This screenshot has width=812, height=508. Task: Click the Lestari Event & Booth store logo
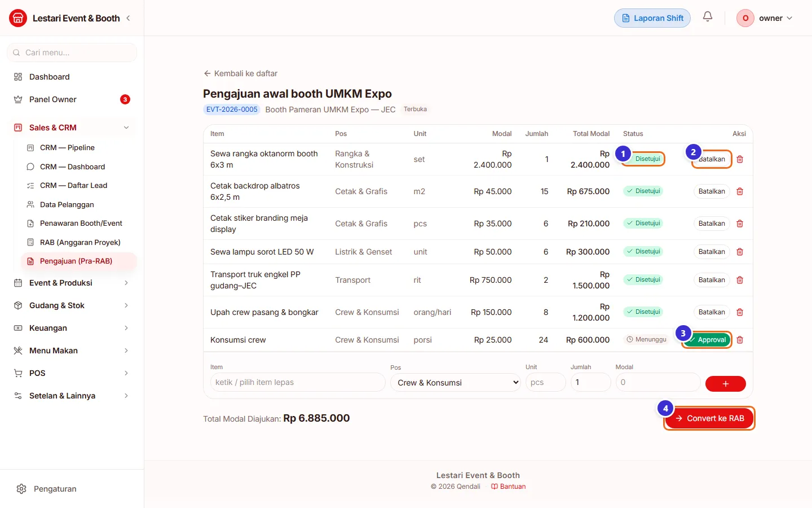click(18, 18)
